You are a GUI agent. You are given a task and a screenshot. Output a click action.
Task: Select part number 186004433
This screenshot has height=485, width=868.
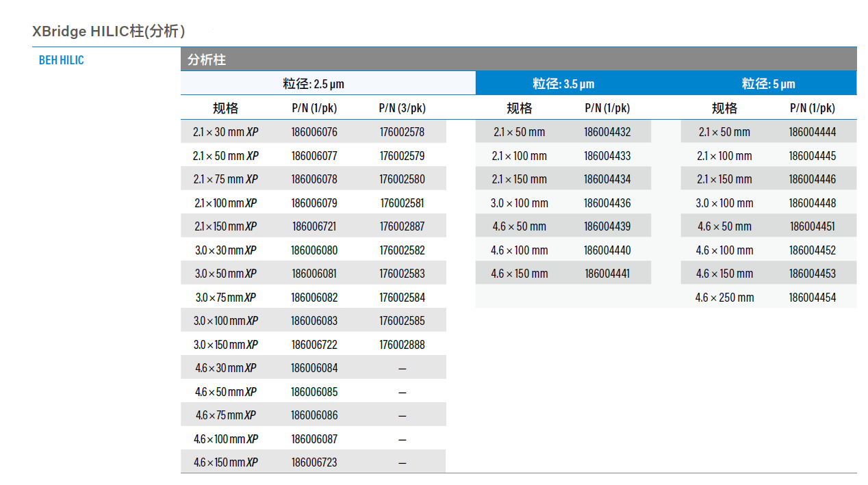607,156
